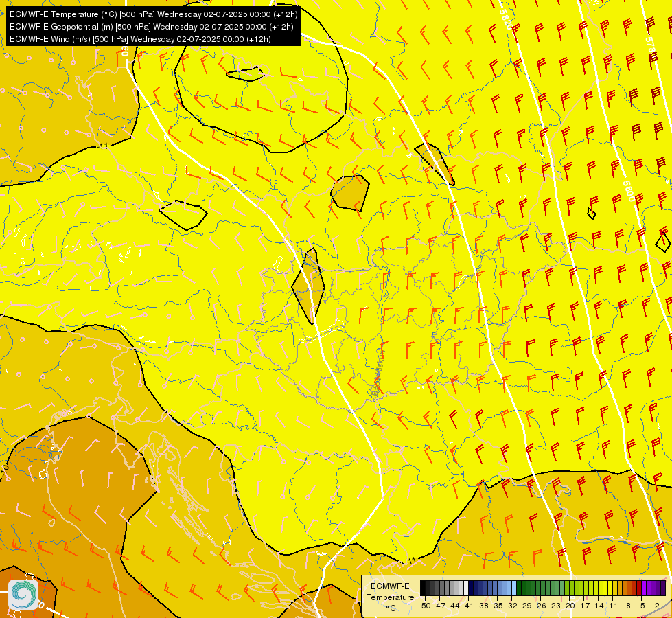Click the ECMWF-E Geopotential title line
672x618 pixels.
[x=151, y=27]
